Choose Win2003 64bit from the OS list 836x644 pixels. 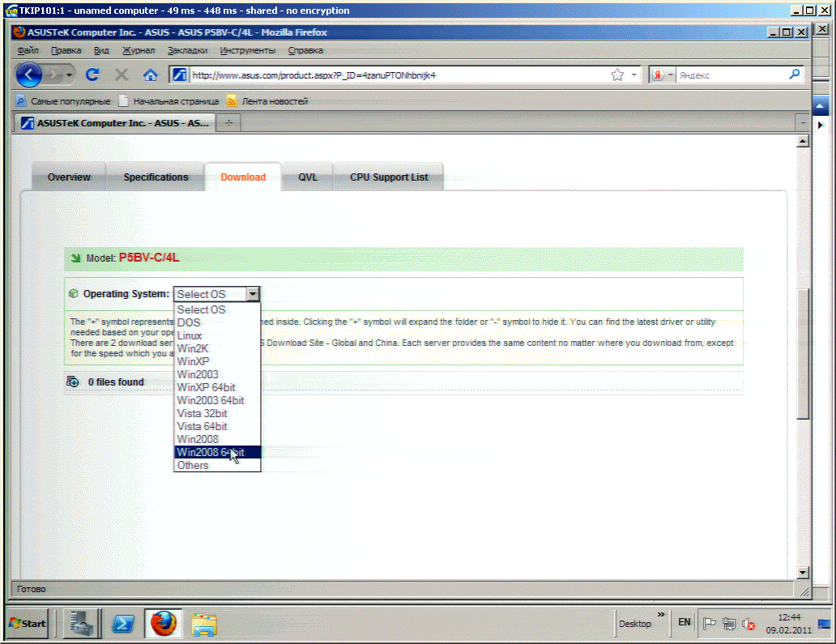point(217,400)
